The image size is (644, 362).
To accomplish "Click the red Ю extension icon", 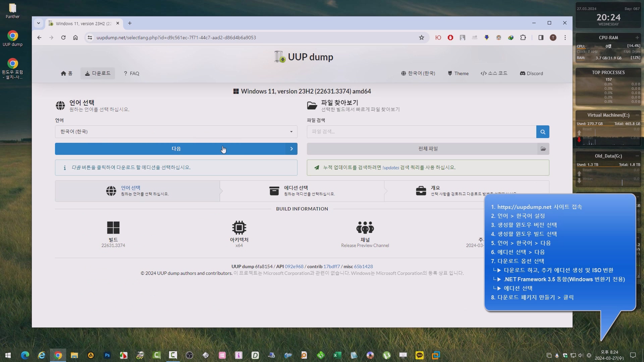I will click(x=438, y=38).
